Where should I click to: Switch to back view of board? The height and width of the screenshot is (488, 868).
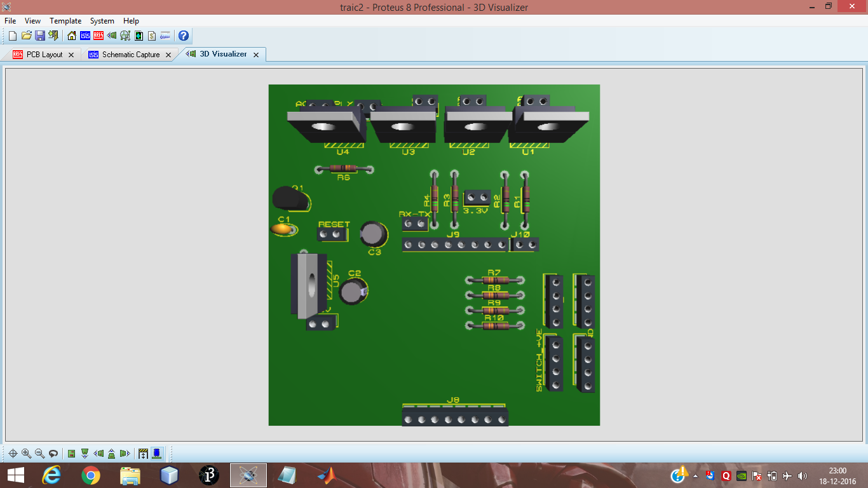[111, 454]
